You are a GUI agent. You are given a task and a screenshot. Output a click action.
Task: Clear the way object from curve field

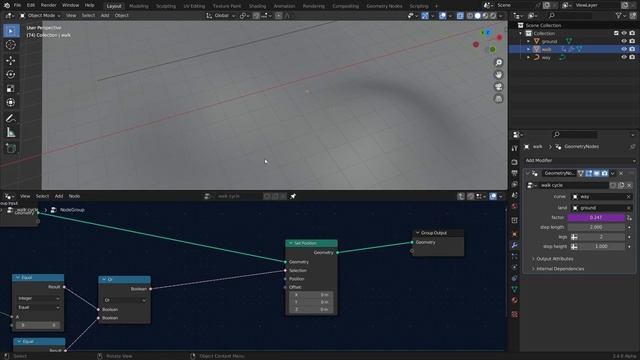629,197
